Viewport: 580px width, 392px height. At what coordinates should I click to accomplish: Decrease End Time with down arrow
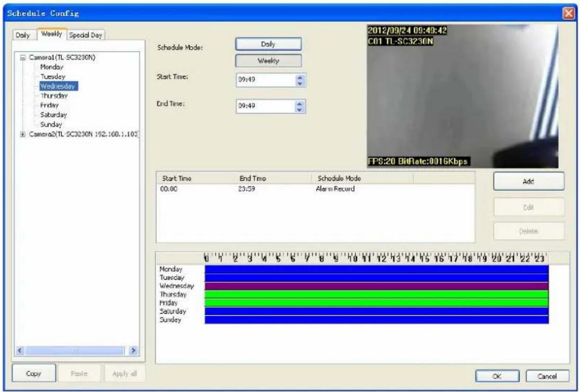tap(300, 110)
